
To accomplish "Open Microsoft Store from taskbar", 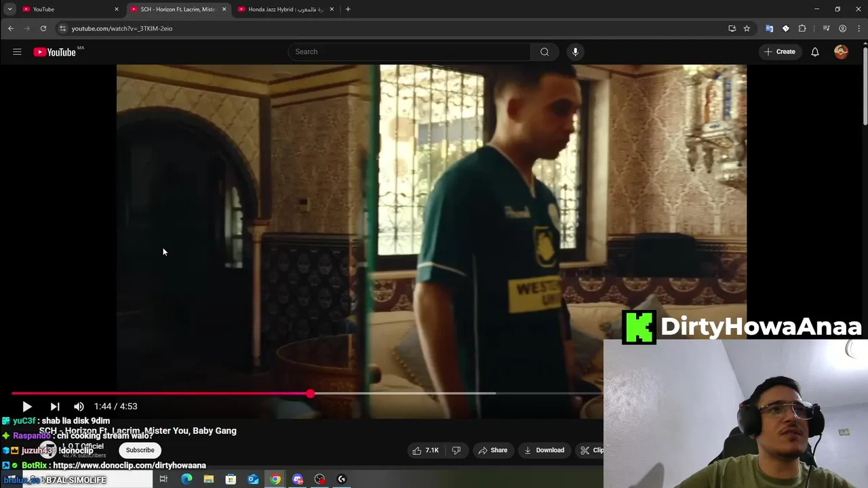I will [x=231, y=479].
